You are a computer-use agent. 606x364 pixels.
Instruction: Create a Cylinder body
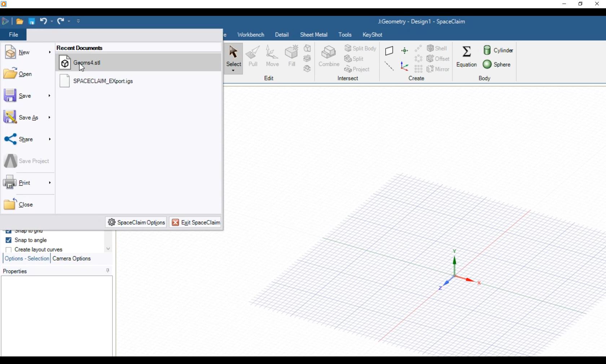pos(498,50)
